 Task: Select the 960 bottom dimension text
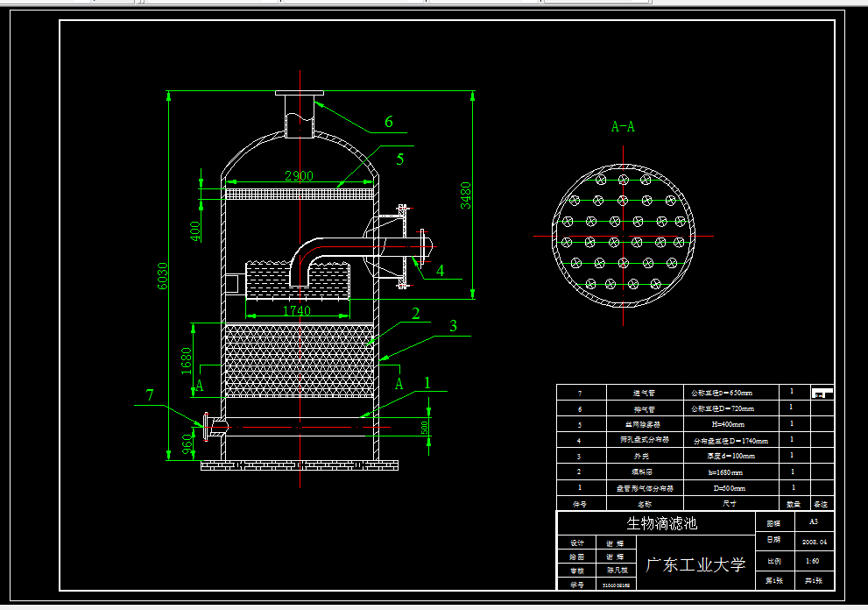[187, 443]
